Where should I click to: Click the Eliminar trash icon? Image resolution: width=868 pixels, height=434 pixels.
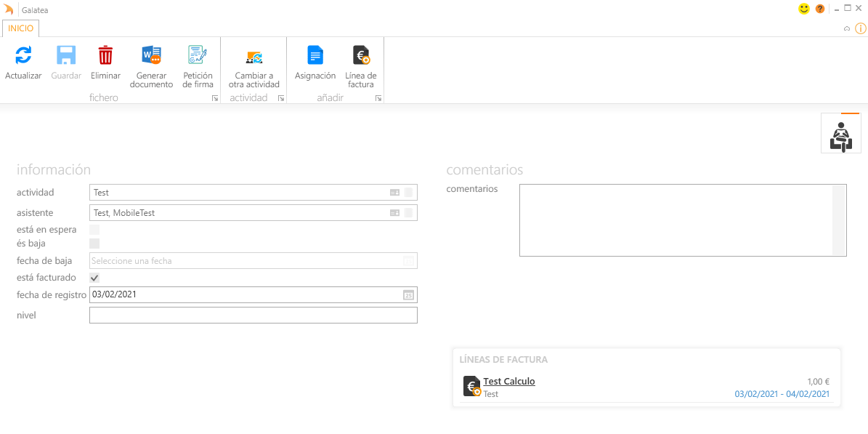click(105, 56)
